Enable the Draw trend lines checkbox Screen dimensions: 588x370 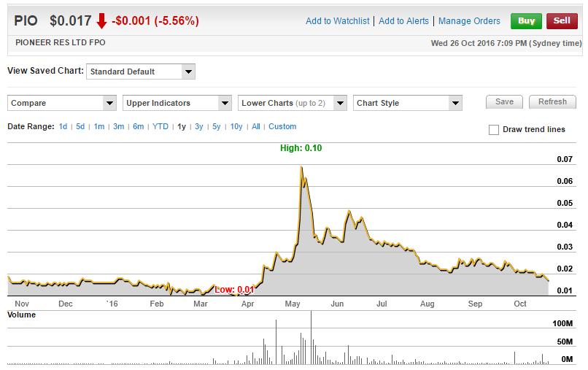coord(494,130)
